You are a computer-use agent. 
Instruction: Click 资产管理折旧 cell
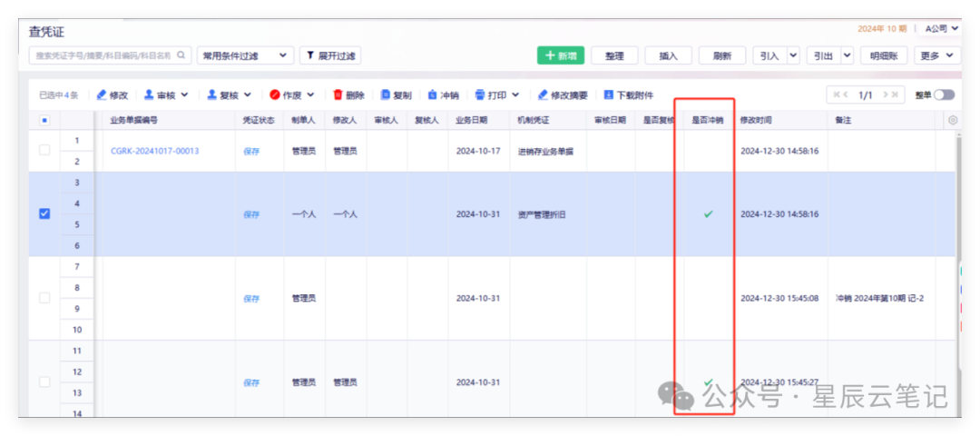click(542, 214)
